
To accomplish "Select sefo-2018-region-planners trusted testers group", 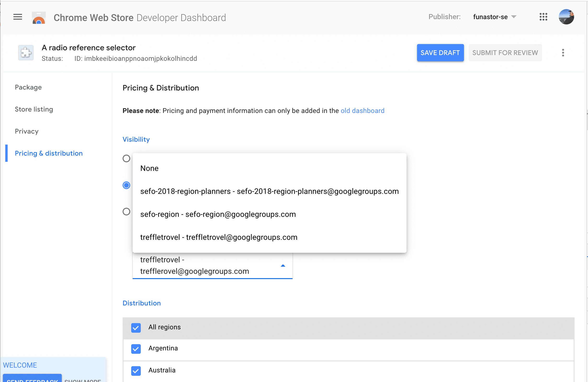I will (x=270, y=191).
